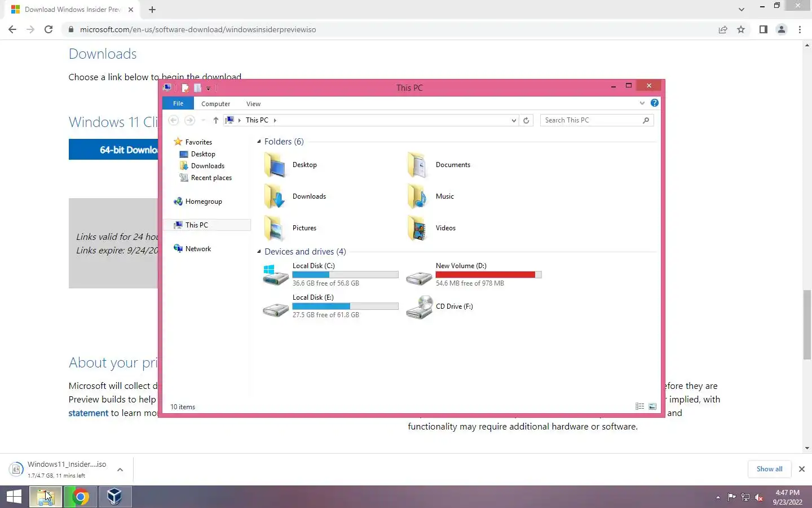Share this page icon in Chrome
This screenshot has width=812, height=508.
pyautogui.click(x=723, y=29)
